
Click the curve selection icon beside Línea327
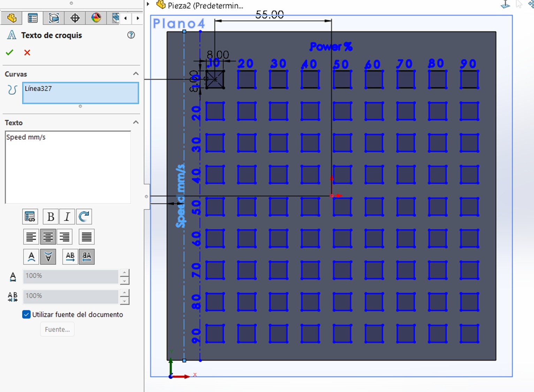tap(12, 90)
